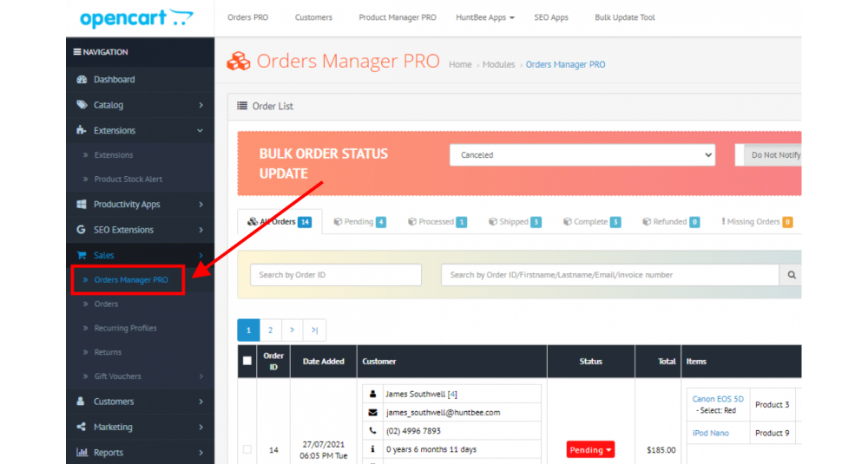Switch to the Shipped orders tab

514,222
